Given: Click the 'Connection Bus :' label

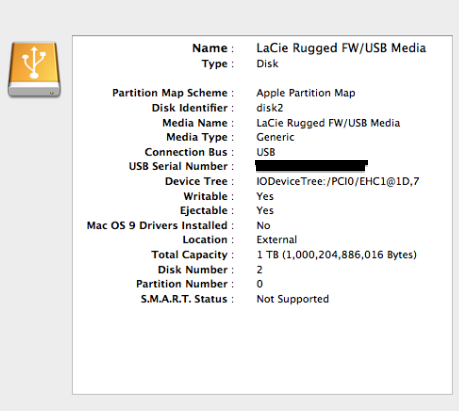Looking at the screenshot, I should coord(190,152).
